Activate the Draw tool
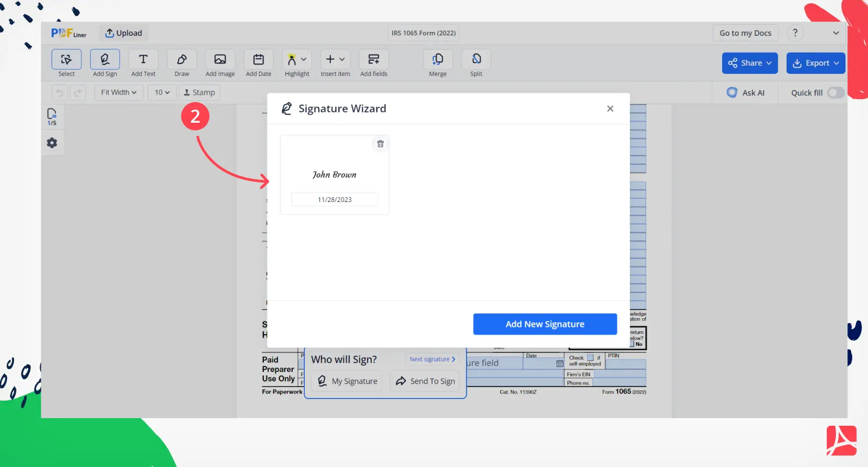The image size is (868, 467). (182, 63)
